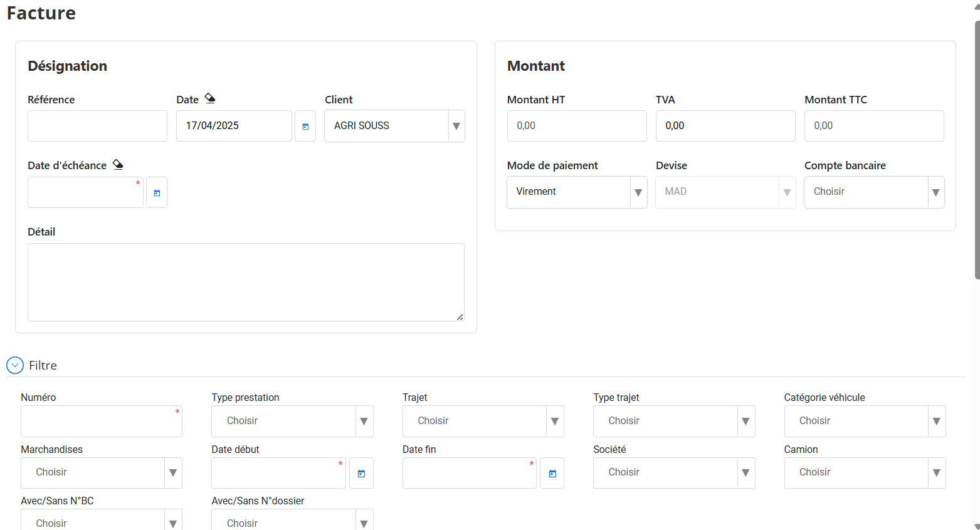Click into the Détail text area
Image resolution: width=980 pixels, height=530 pixels.
[246, 282]
